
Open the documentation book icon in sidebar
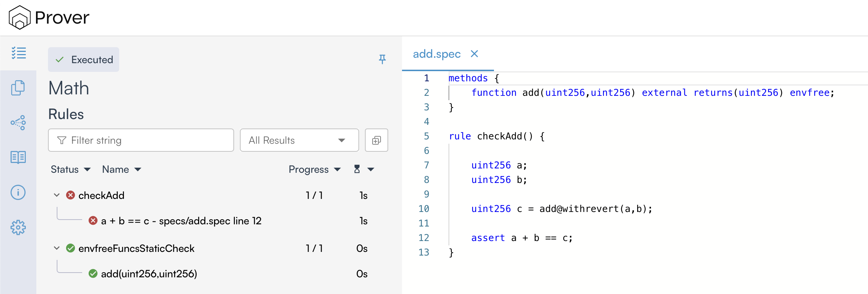18,158
